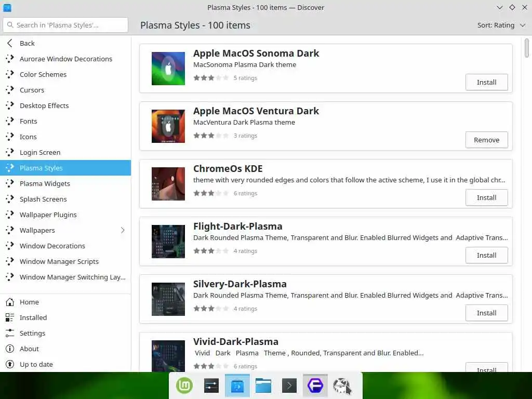Screen dimensions: 532x399
Task: Launch terminal from the taskbar
Action: pyautogui.click(x=289, y=386)
